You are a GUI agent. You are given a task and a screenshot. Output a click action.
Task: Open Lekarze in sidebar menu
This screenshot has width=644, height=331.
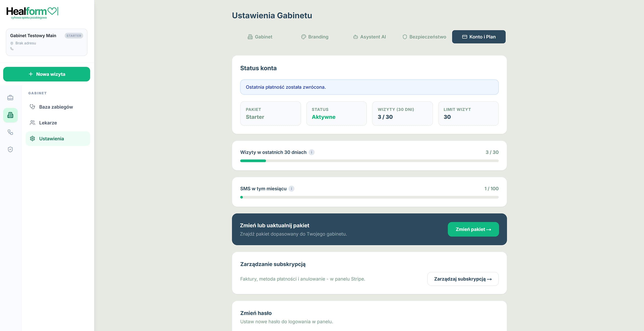point(58,123)
